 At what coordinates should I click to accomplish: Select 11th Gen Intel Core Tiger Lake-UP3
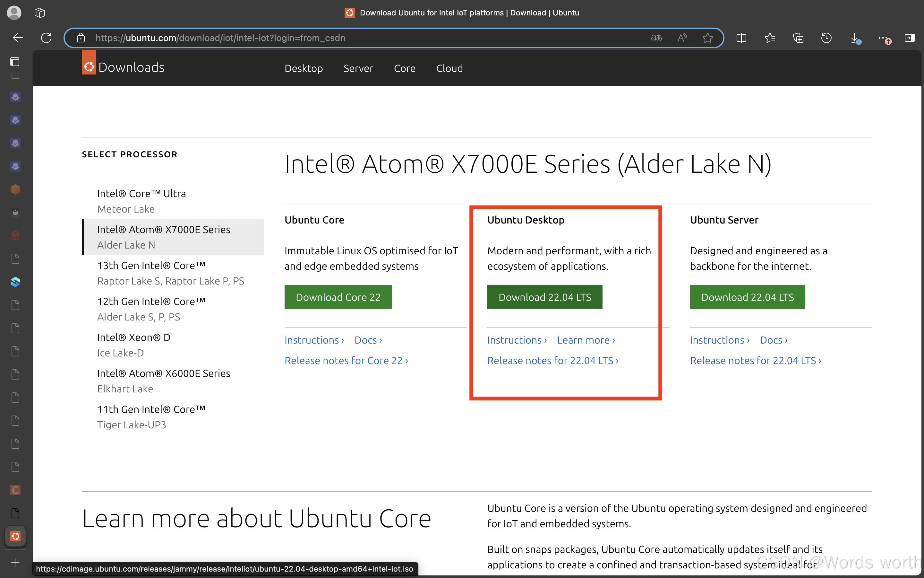(x=173, y=417)
